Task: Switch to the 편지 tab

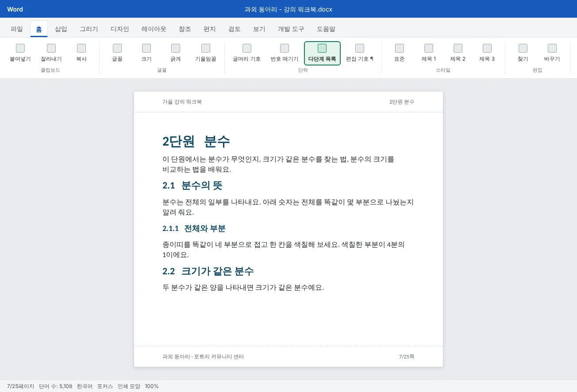Action: pyautogui.click(x=210, y=29)
